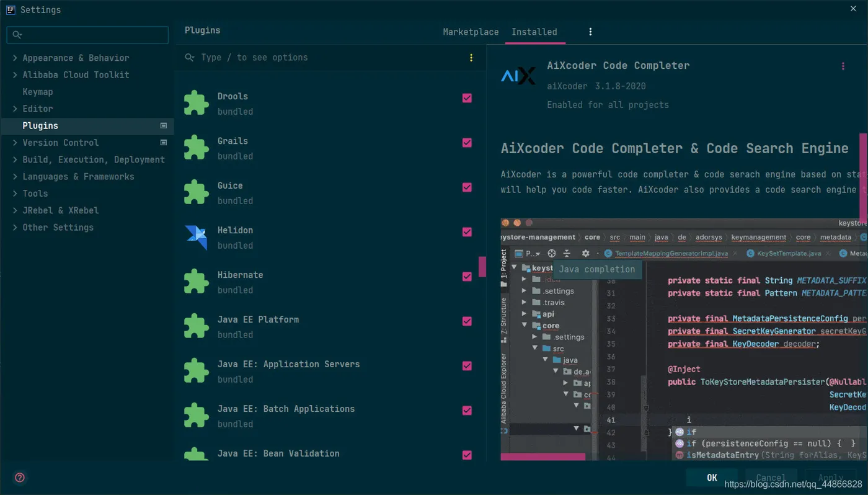Select Plugins in the settings tree

click(x=87, y=126)
